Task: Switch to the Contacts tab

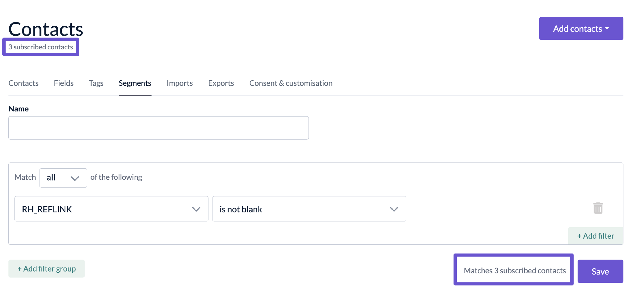Action: 23,83
